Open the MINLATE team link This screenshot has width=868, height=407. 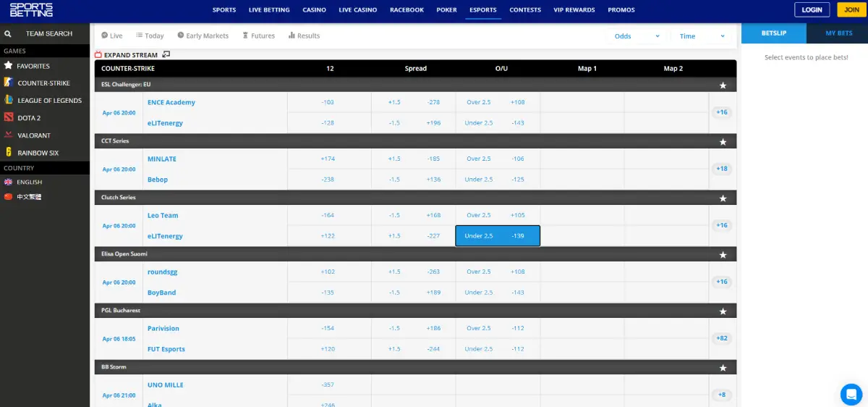162,159
